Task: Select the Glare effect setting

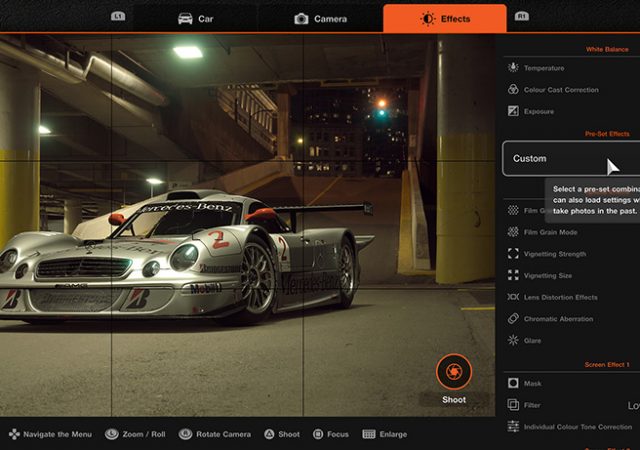Action: click(532, 341)
